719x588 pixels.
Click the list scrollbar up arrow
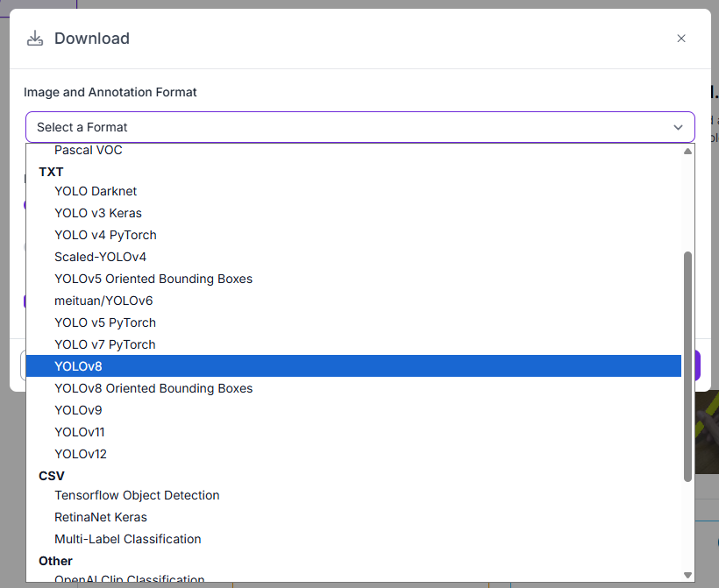point(687,151)
